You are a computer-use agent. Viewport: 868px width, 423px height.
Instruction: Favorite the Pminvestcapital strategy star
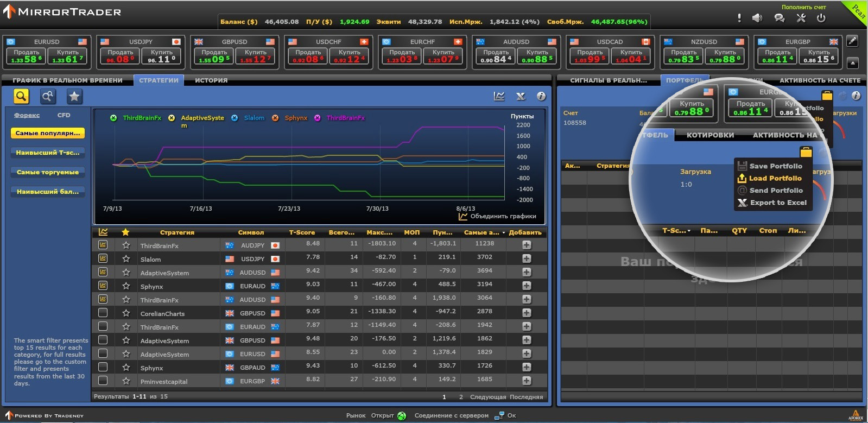click(126, 381)
